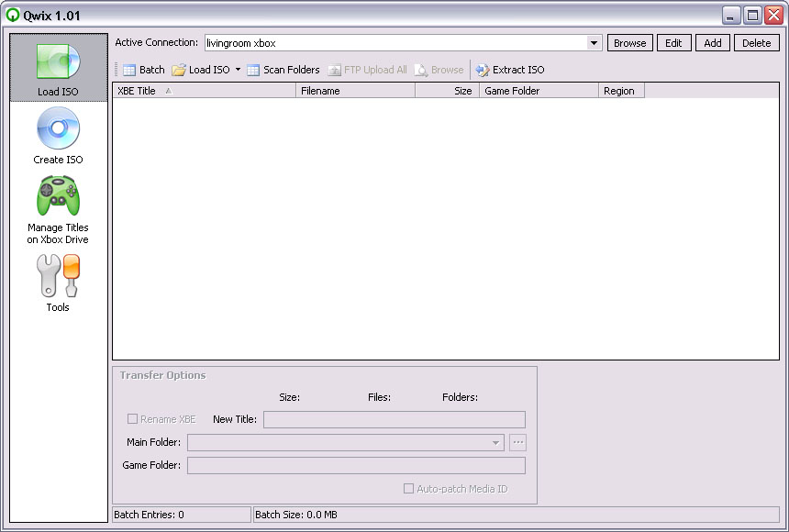This screenshot has height=532, width=789.
Task: Click the Delete connection button
Action: point(756,43)
